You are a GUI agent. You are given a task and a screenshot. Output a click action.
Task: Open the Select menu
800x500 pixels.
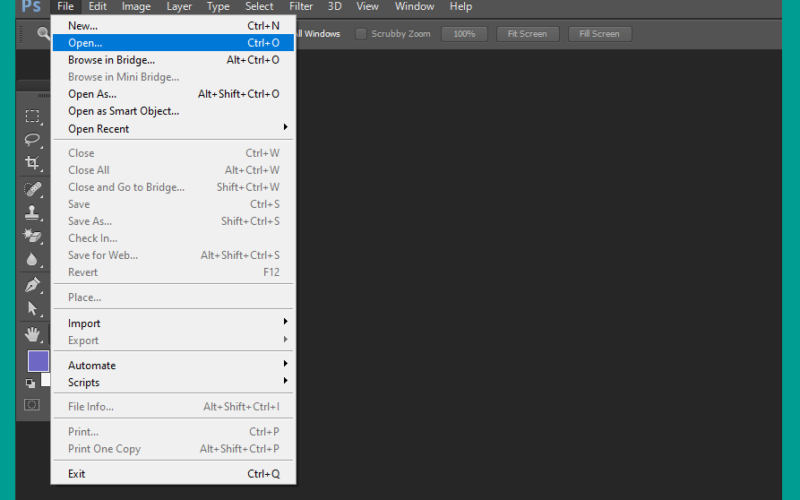coord(259,7)
